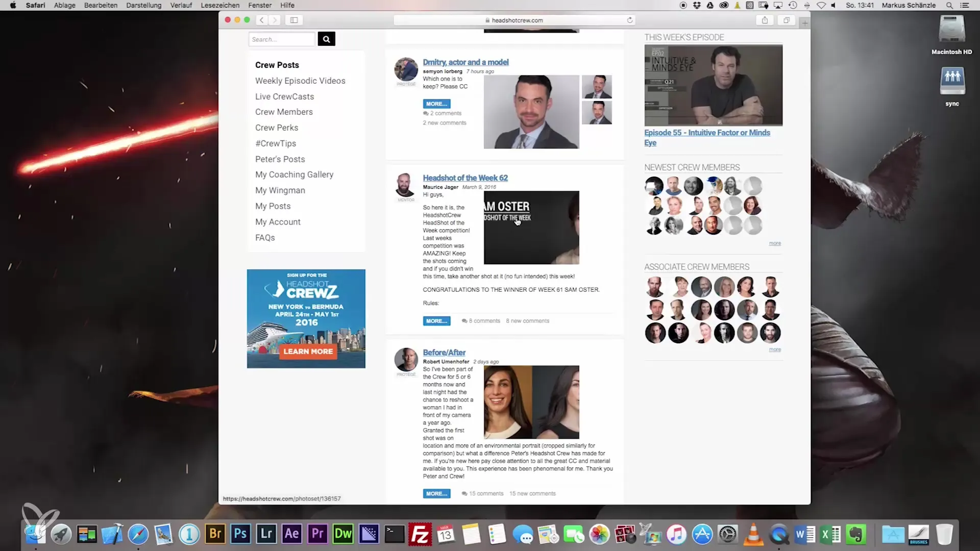
Task: Click the black search magnifier button
Action: click(x=326, y=39)
